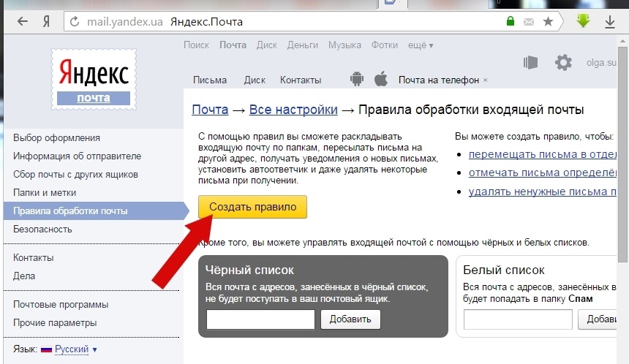629x364 pixels.
Task: Open "Деньги" service
Action: 303,45
